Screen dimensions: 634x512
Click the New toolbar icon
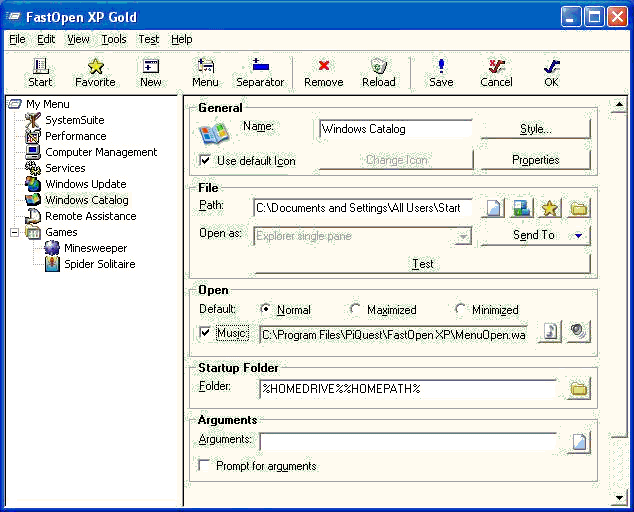tap(151, 72)
